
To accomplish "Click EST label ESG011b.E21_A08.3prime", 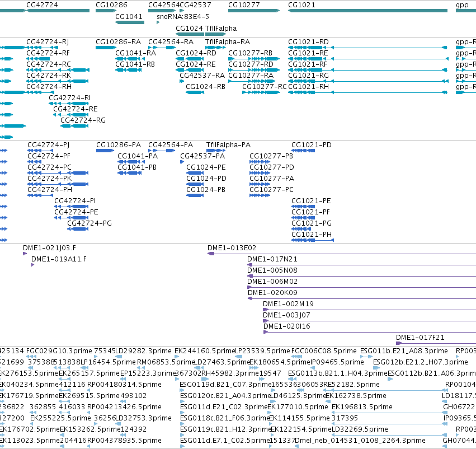I will point(404,351).
